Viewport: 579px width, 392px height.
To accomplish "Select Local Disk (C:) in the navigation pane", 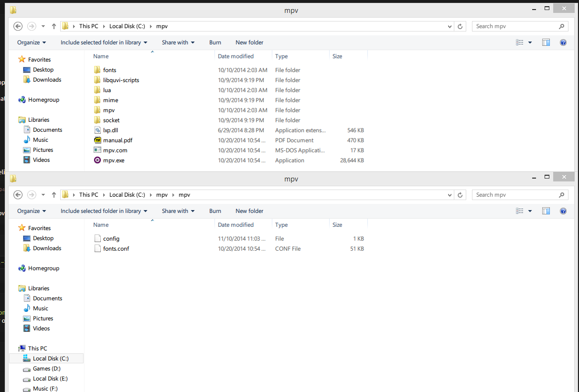I will pyautogui.click(x=51, y=359).
